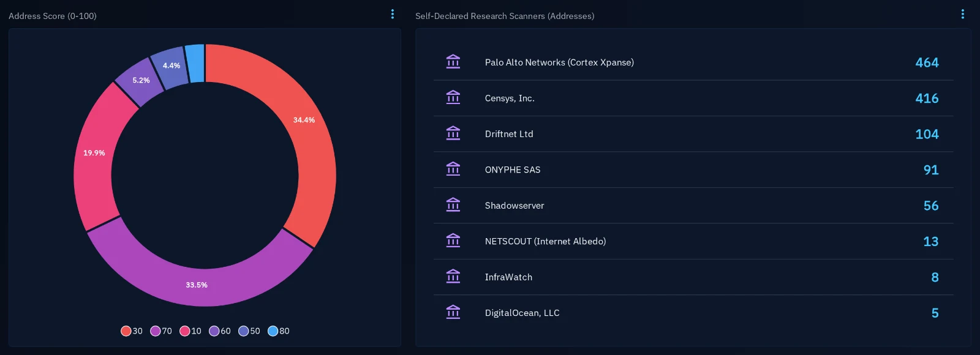Click the address count 416
Image resolution: width=980 pixels, height=355 pixels.
click(927, 98)
